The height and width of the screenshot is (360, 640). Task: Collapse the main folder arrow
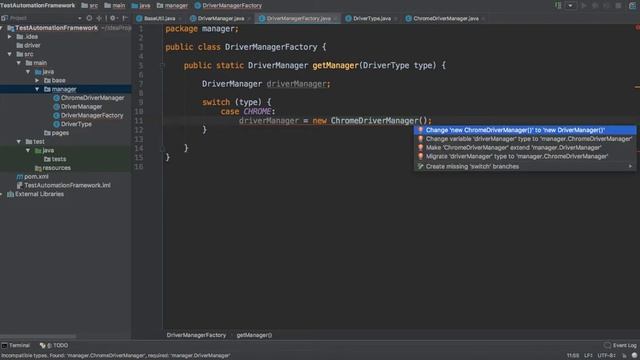click(19, 63)
